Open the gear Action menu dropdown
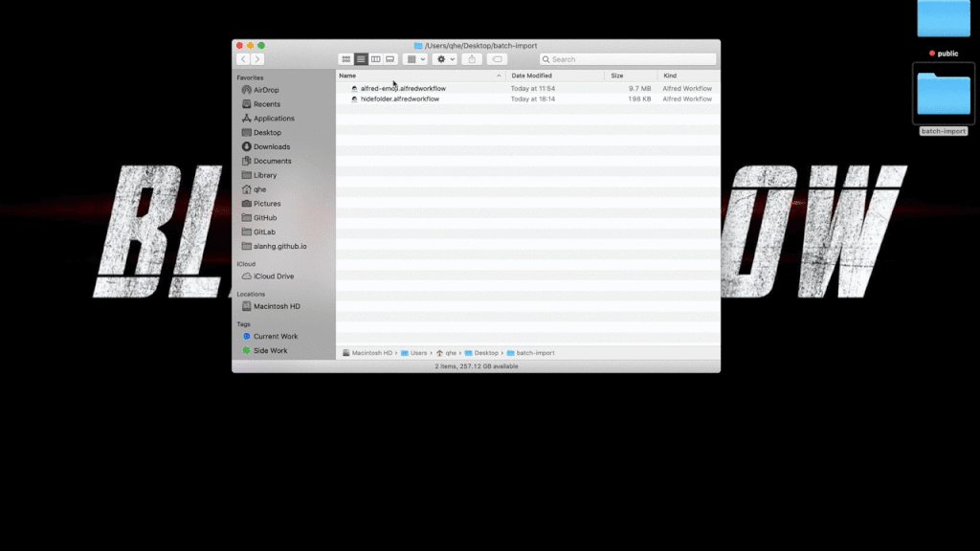The height and width of the screenshot is (551, 980). point(445,59)
